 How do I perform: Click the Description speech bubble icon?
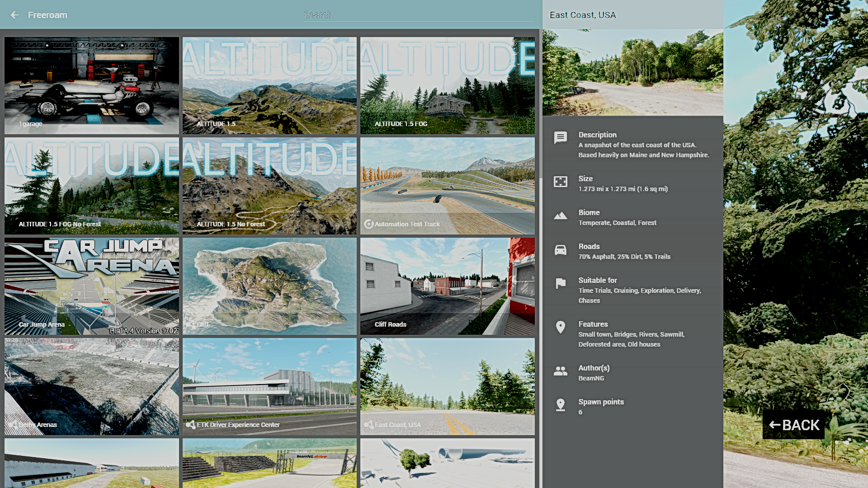tap(561, 137)
